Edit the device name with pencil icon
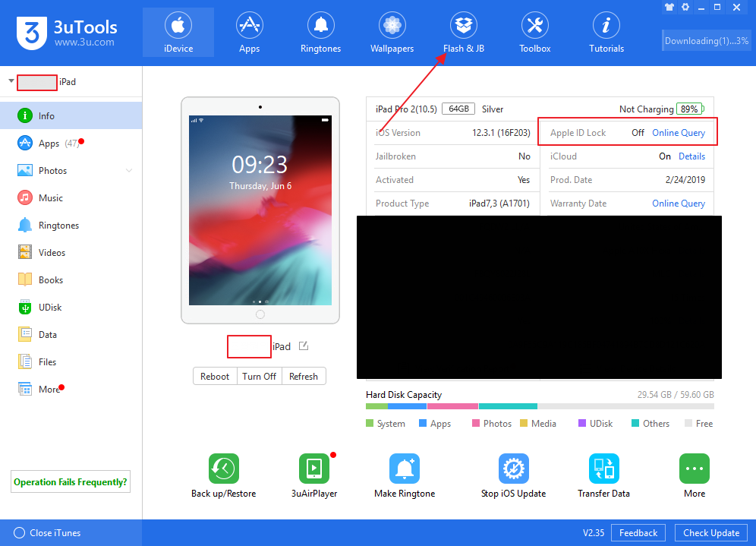 pyautogui.click(x=304, y=346)
